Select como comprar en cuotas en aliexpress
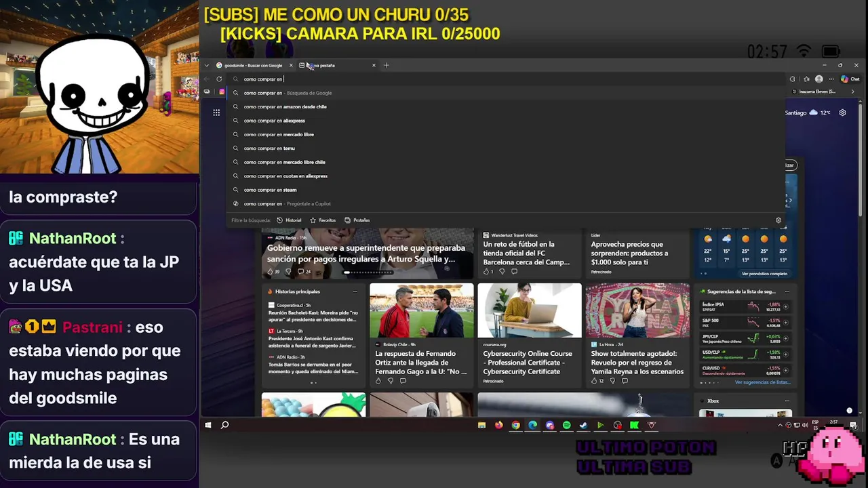 [x=506, y=176]
